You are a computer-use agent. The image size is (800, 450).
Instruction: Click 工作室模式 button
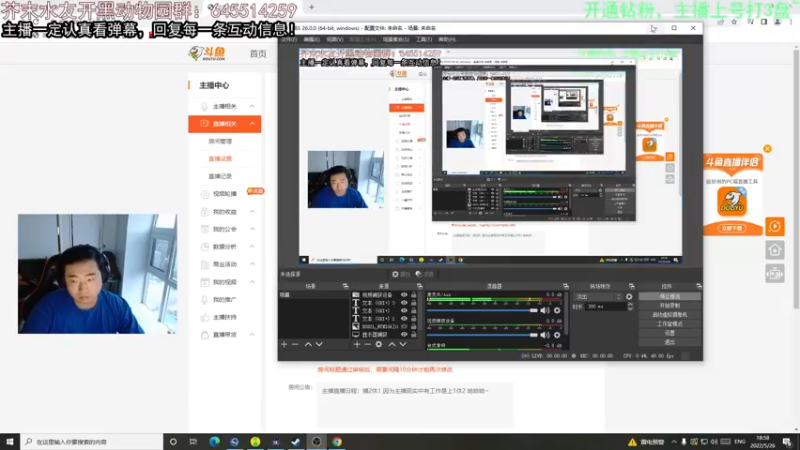pyautogui.click(x=669, y=324)
